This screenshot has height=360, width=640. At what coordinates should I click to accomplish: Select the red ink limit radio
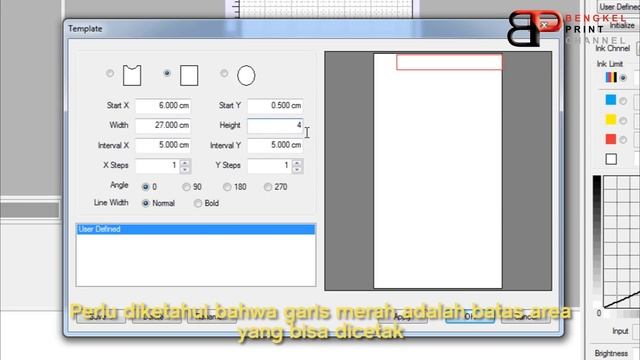[623, 140]
